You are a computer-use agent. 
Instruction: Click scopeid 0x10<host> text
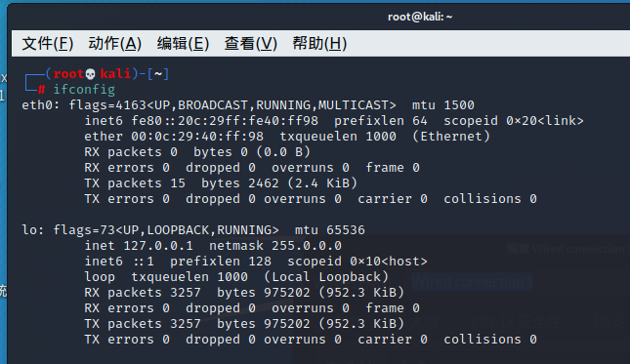tap(357, 262)
